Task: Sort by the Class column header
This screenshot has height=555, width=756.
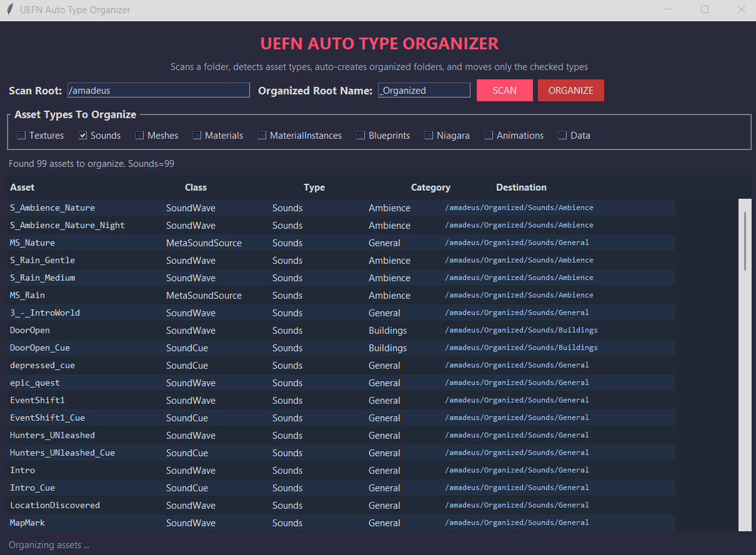Action: [196, 187]
